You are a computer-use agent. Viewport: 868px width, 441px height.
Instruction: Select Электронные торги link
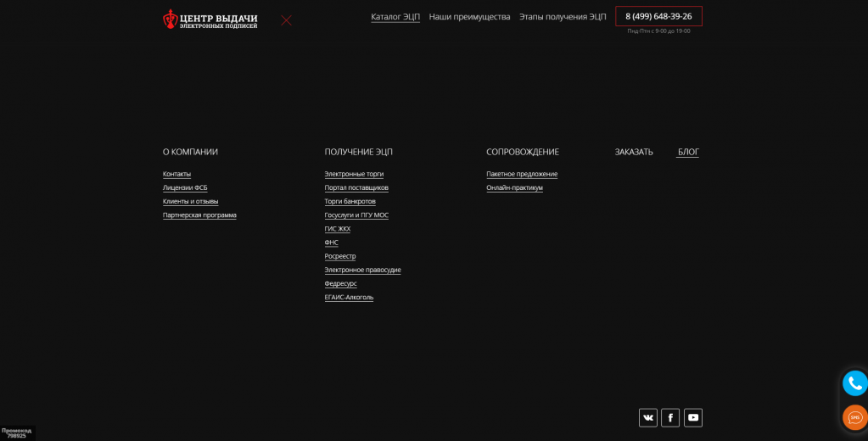pyautogui.click(x=354, y=174)
